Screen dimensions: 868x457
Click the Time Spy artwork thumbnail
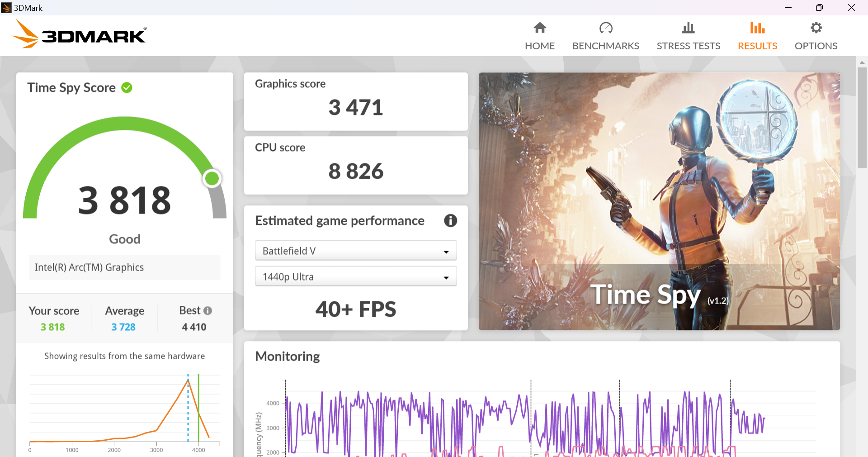coord(659,201)
